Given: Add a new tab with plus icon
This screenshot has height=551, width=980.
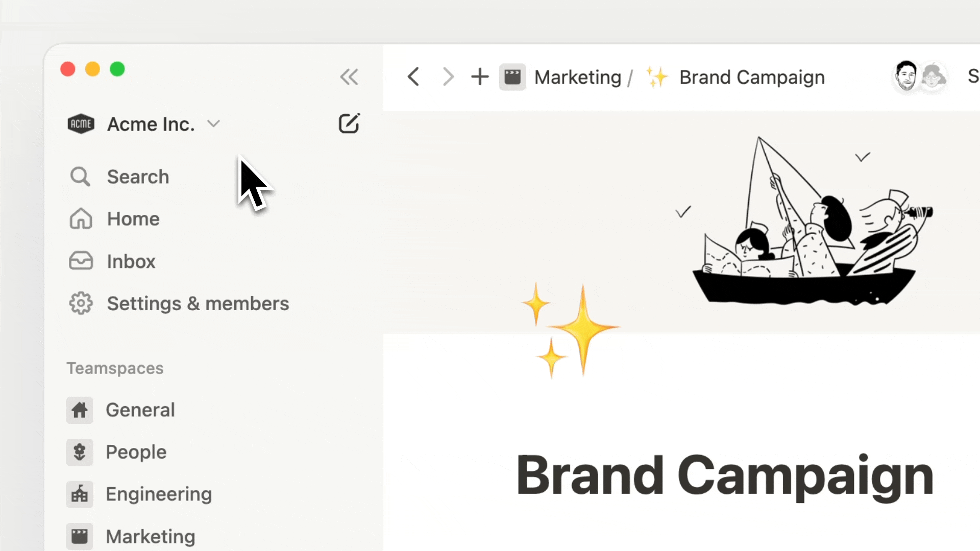Looking at the screenshot, I should (x=480, y=78).
